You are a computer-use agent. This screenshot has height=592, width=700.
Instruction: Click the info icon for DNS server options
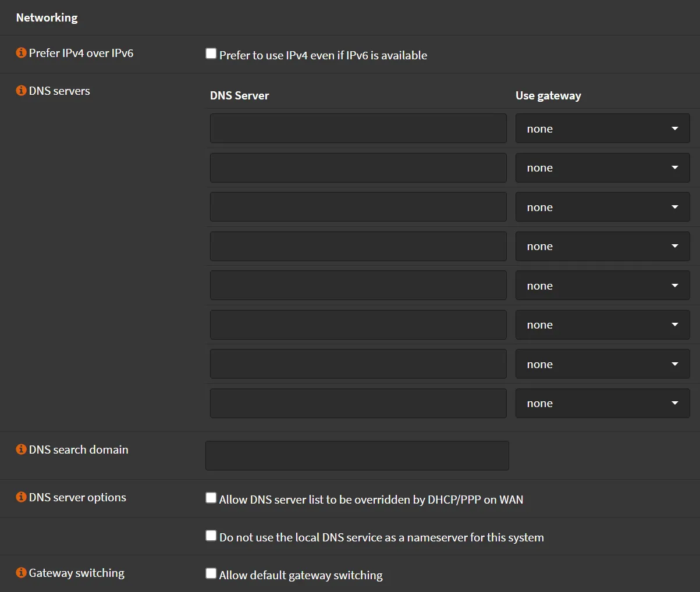21,497
